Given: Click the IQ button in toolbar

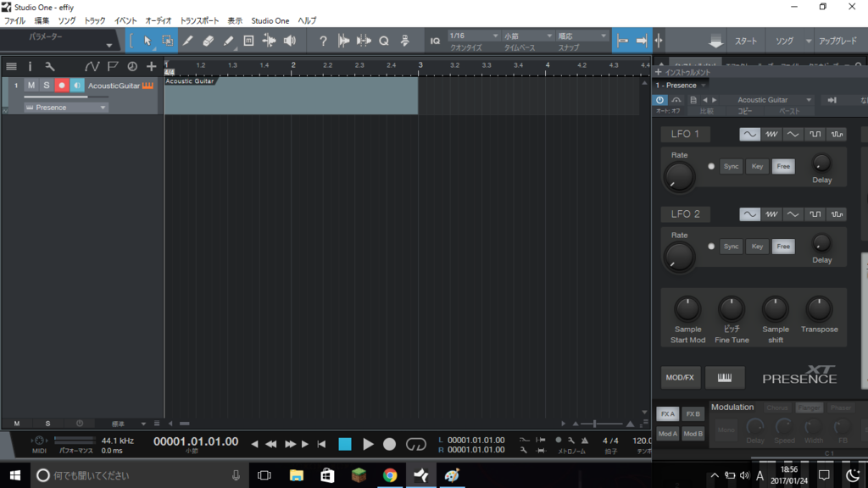Looking at the screenshot, I should pos(435,41).
